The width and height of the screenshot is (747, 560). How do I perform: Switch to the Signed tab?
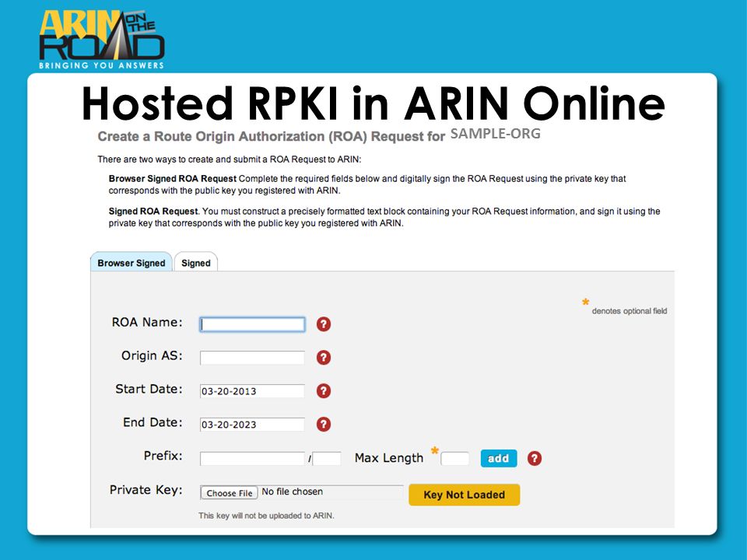pyautogui.click(x=196, y=262)
